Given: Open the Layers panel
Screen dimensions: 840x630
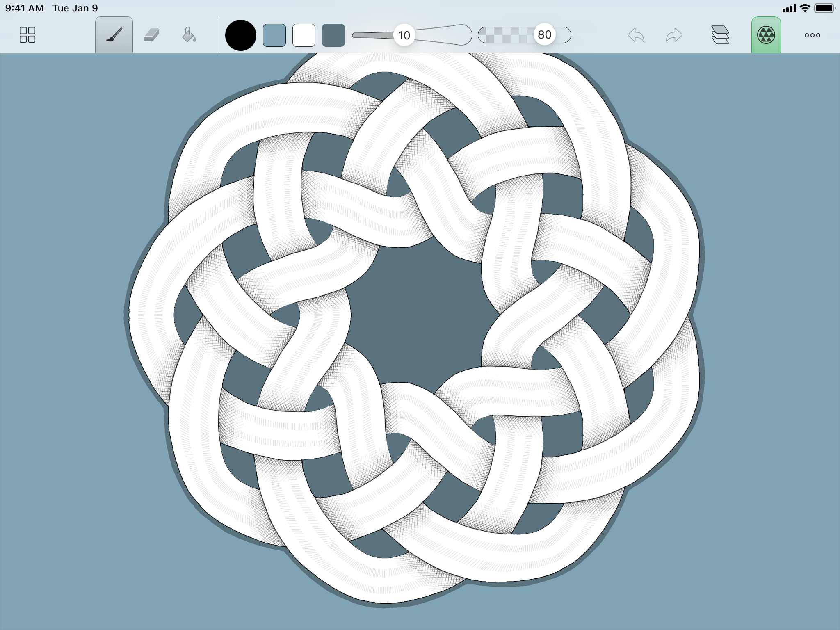Looking at the screenshot, I should point(720,35).
